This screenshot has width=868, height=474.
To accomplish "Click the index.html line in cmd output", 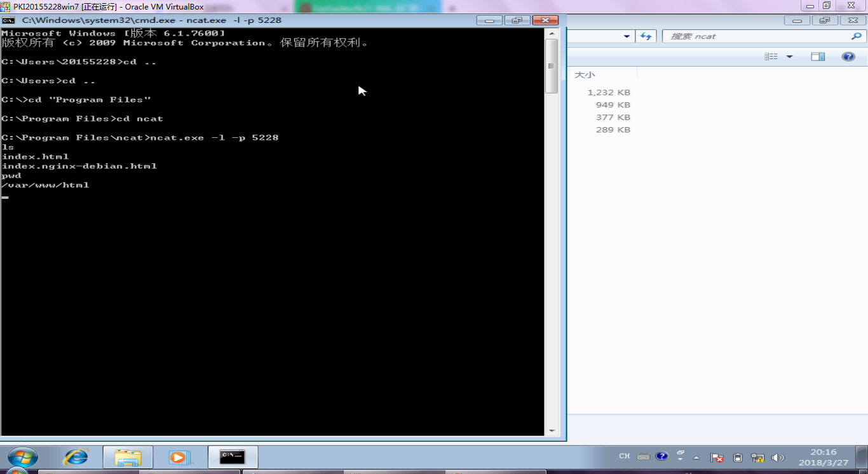I will pyautogui.click(x=35, y=156).
